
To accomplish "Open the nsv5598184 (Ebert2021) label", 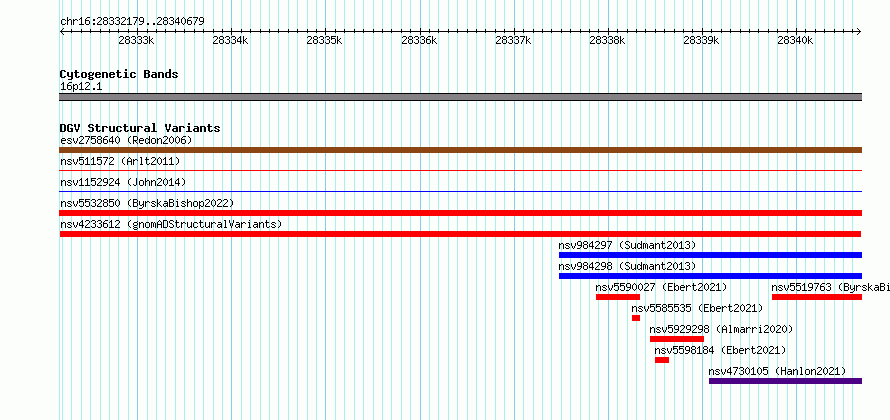I will 720,350.
